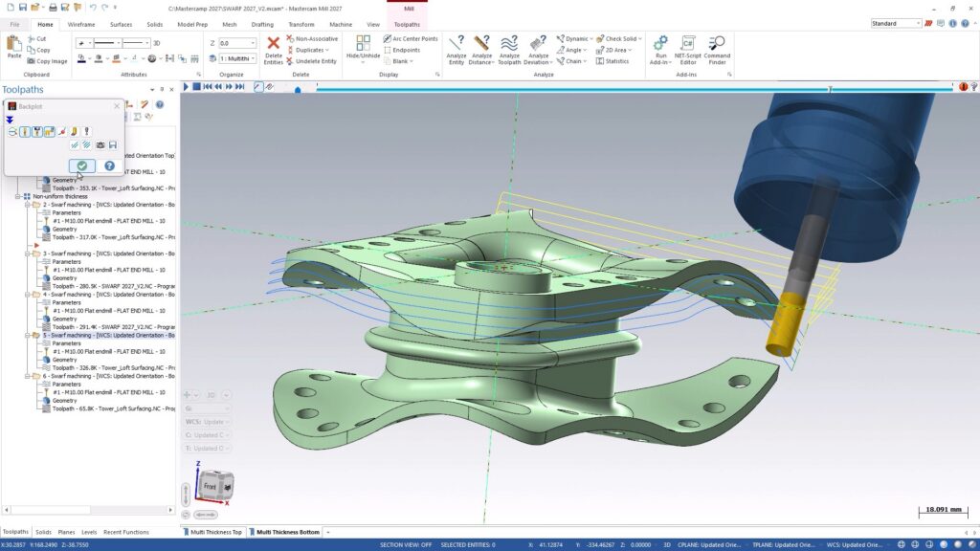Confirm Backplot with green checkmark button
This screenshot has height=551, width=980.
(82, 165)
